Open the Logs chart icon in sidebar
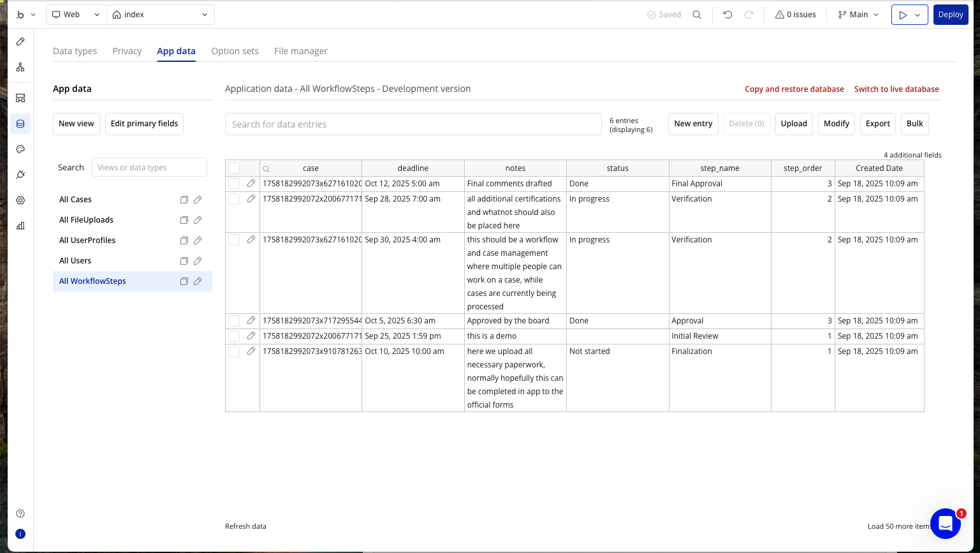This screenshot has height=553, width=980. [20, 226]
